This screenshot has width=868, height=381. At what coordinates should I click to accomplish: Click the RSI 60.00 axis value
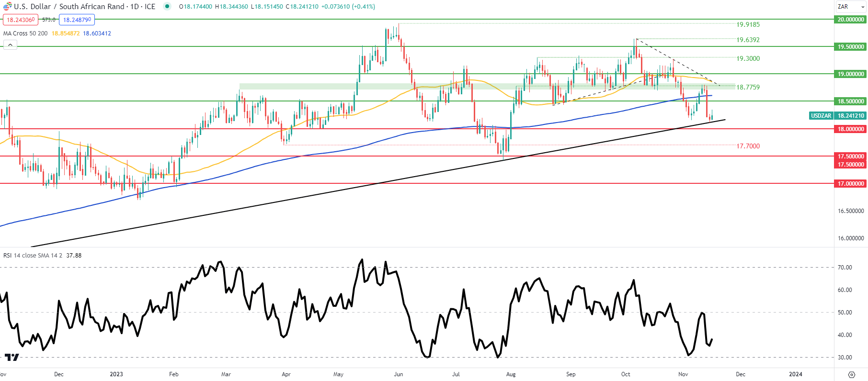click(x=845, y=290)
